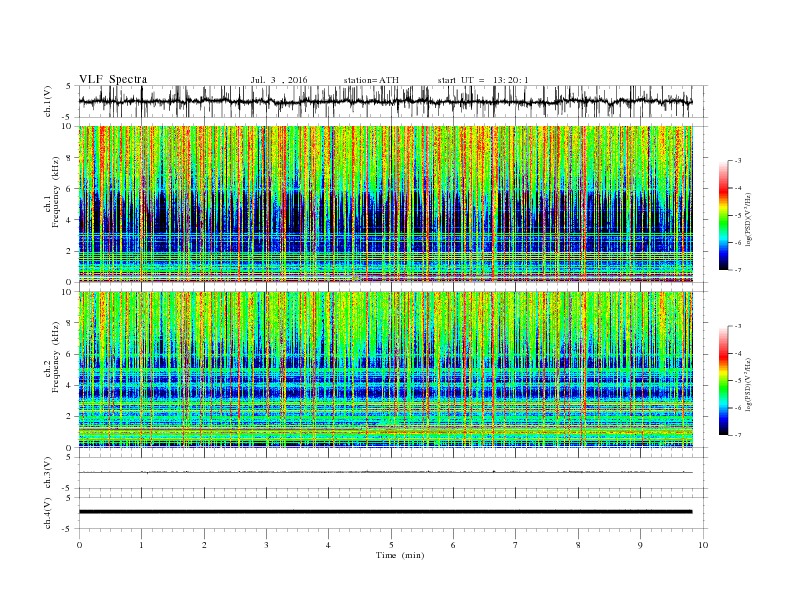Click the 'start UT = 13:20:1' label

tap(483, 80)
